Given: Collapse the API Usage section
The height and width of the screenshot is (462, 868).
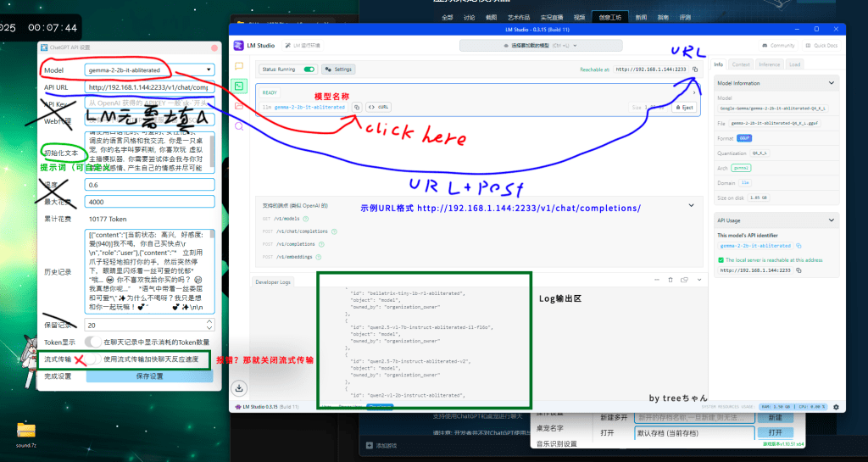Looking at the screenshot, I should click(831, 220).
